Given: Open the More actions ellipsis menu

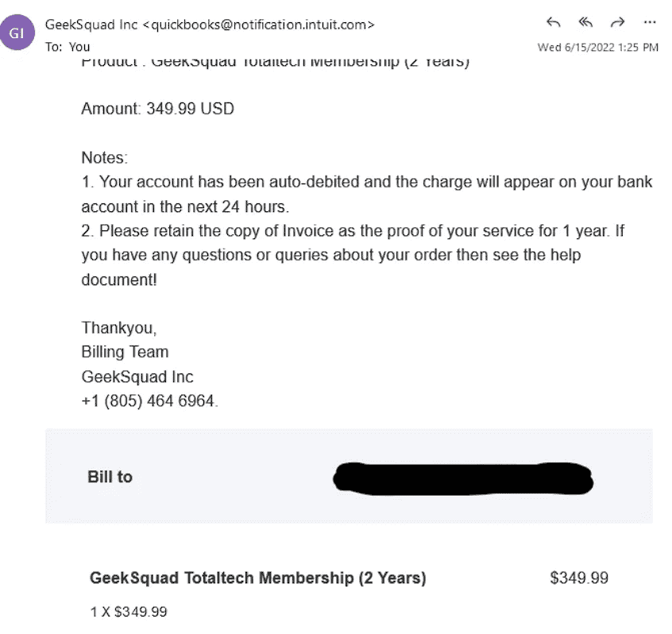Looking at the screenshot, I should 650,22.
